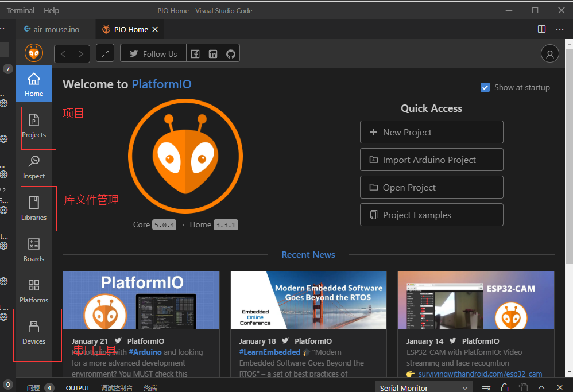Open the Boards icon in PIO sidebar

pyautogui.click(x=33, y=249)
